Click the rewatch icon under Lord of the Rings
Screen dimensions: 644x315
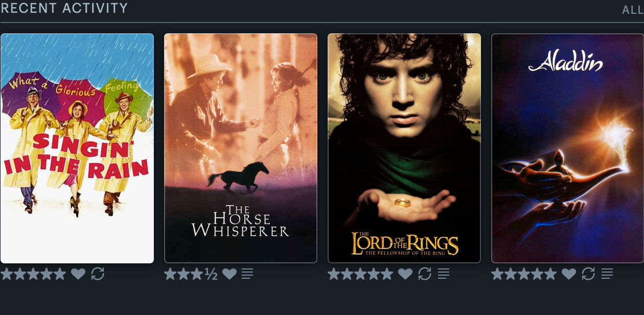click(425, 274)
